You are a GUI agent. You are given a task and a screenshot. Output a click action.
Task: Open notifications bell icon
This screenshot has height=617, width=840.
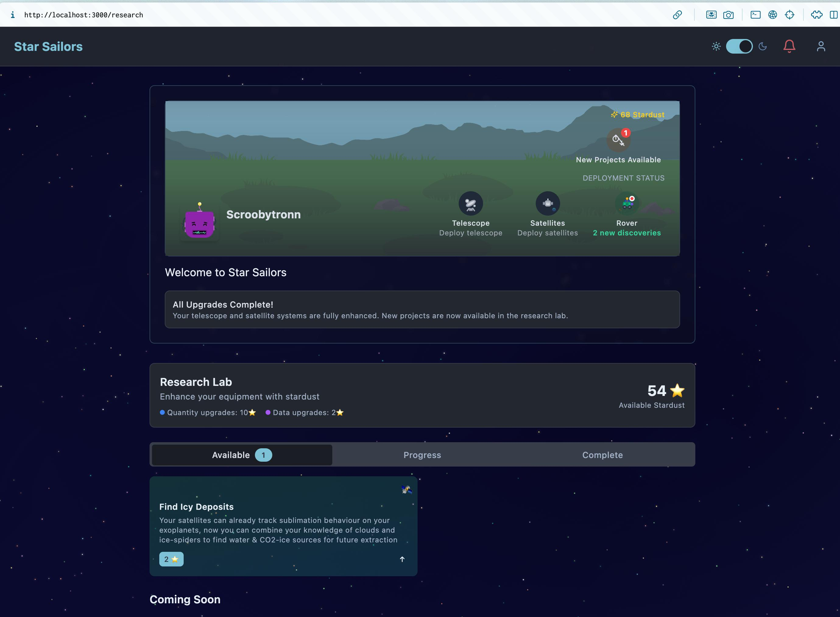(789, 46)
